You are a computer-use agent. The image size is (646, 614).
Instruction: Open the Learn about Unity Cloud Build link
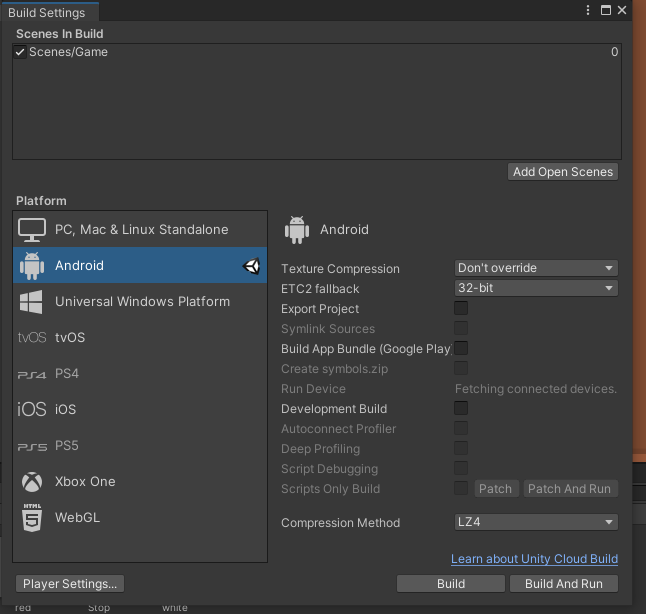[x=534, y=559]
